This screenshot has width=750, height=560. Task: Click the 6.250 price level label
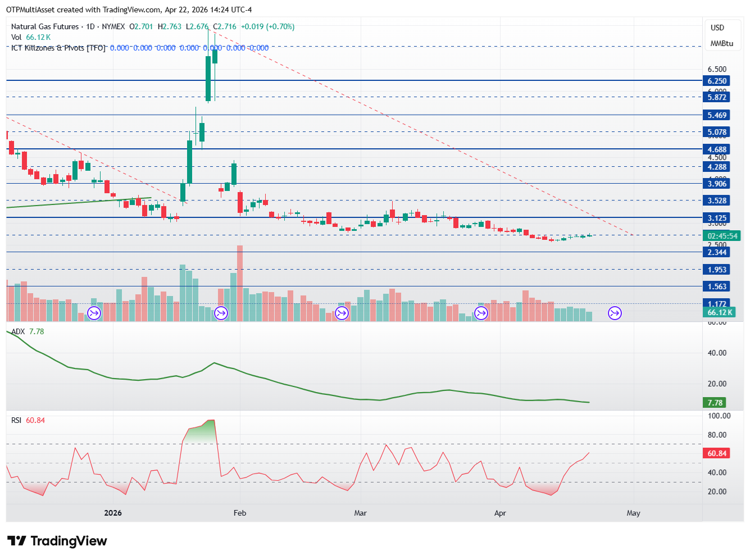(x=717, y=81)
